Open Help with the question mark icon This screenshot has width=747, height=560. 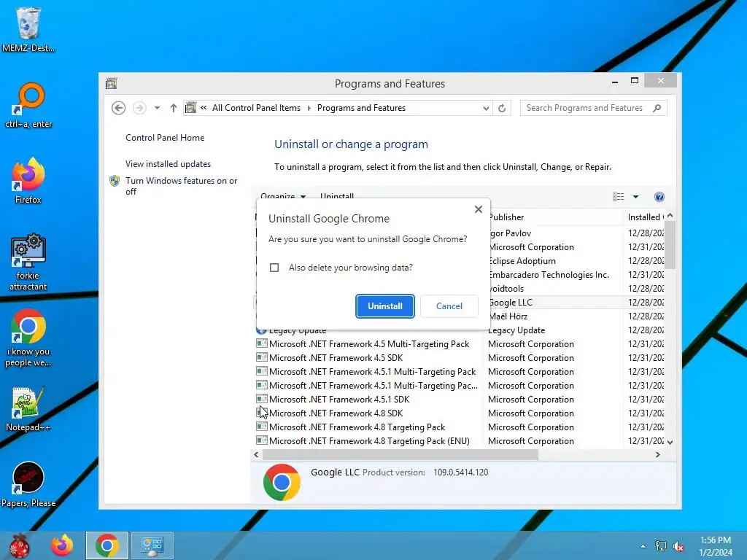coord(659,197)
